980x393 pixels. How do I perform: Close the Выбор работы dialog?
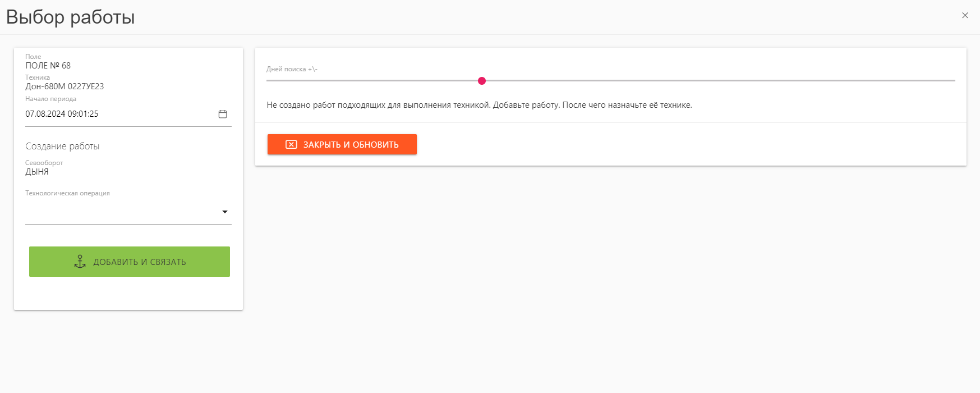click(x=965, y=15)
